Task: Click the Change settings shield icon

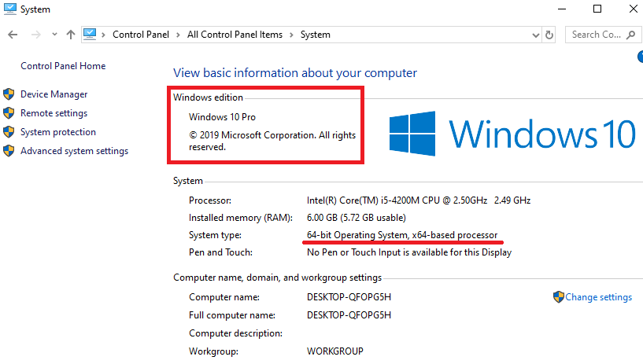Action: (x=559, y=297)
